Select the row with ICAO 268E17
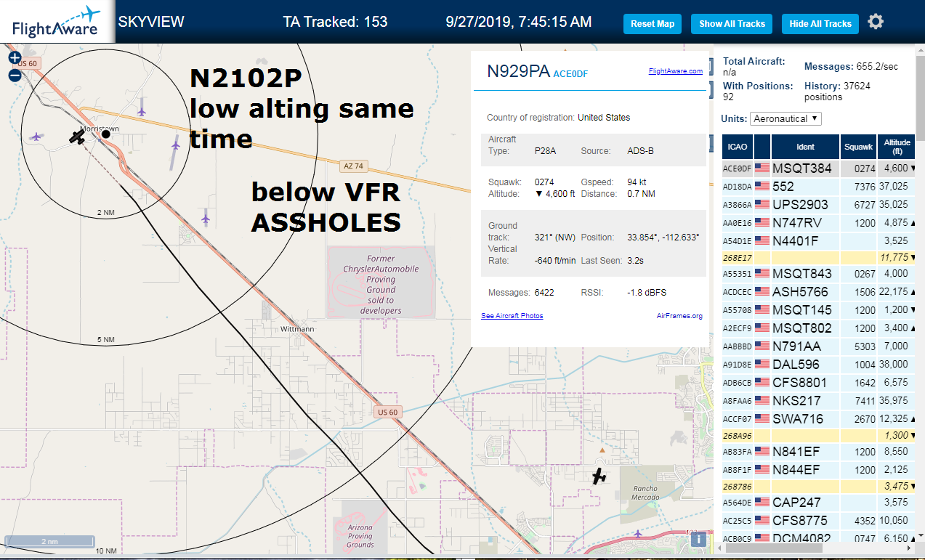Screen dimensions: 925x560 click(820, 257)
